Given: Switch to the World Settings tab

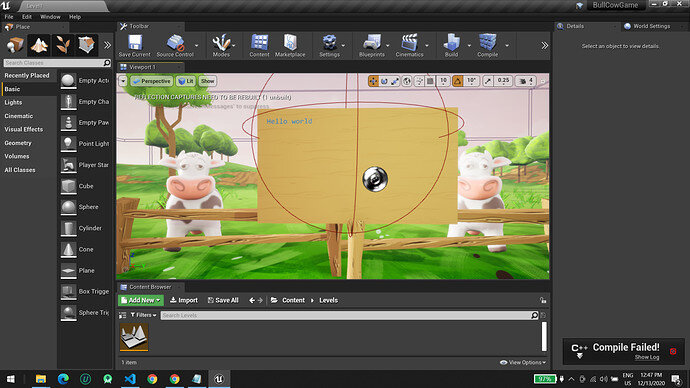Looking at the screenshot, I should pos(652,26).
